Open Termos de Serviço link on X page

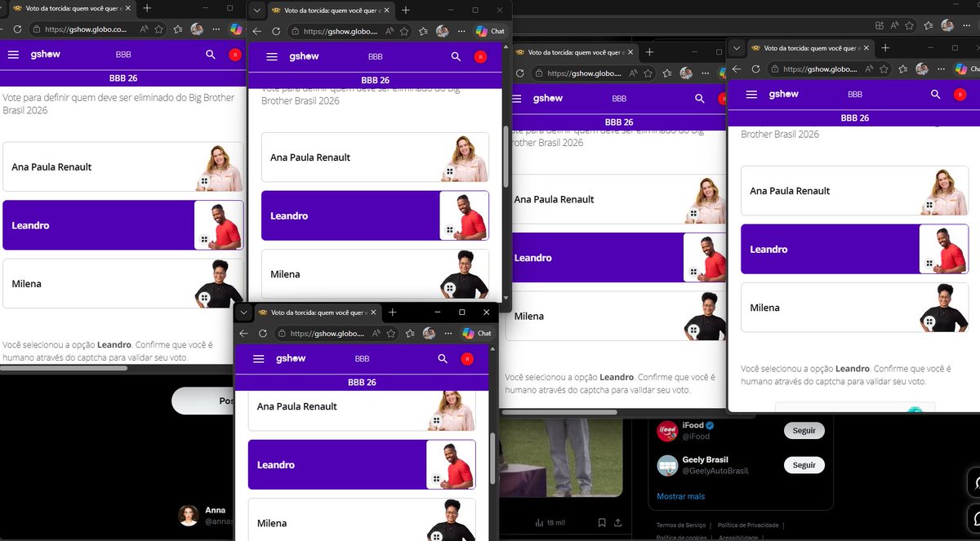[x=681, y=525]
